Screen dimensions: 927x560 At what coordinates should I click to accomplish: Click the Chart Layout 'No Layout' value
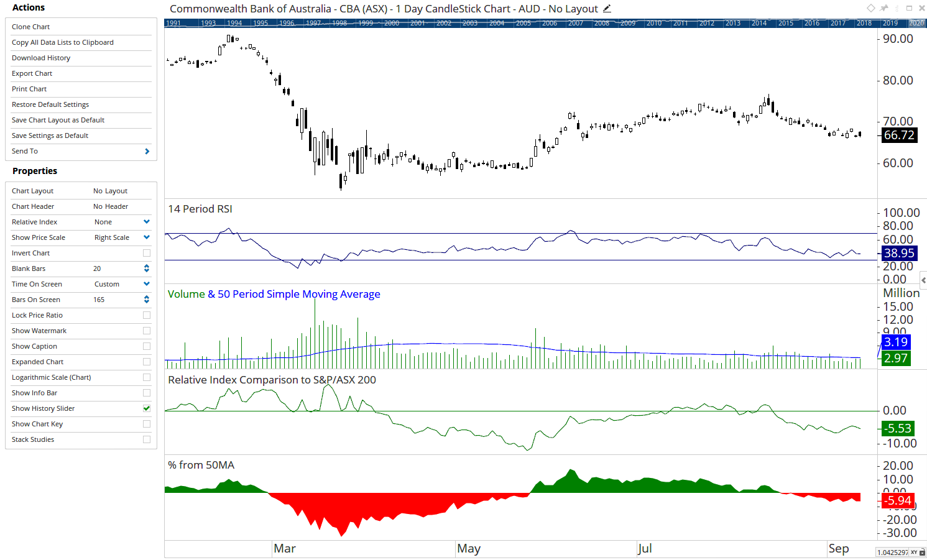110,191
